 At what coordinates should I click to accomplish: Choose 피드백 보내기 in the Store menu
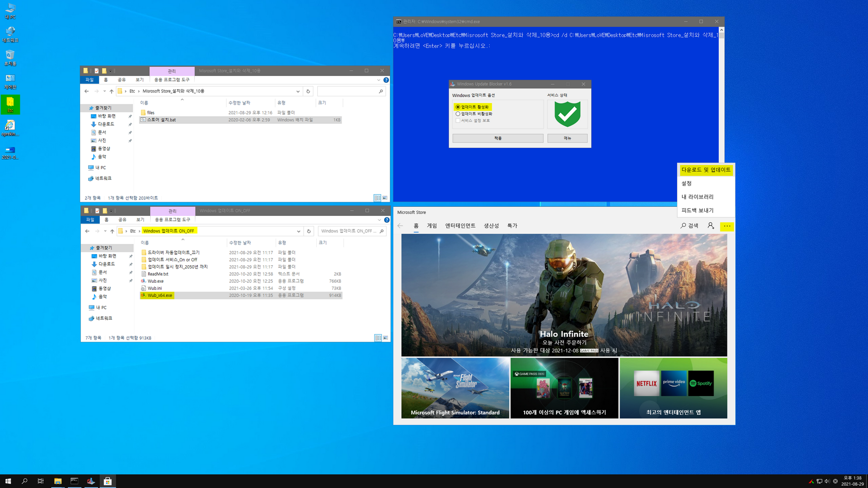pyautogui.click(x=697, y=211)
